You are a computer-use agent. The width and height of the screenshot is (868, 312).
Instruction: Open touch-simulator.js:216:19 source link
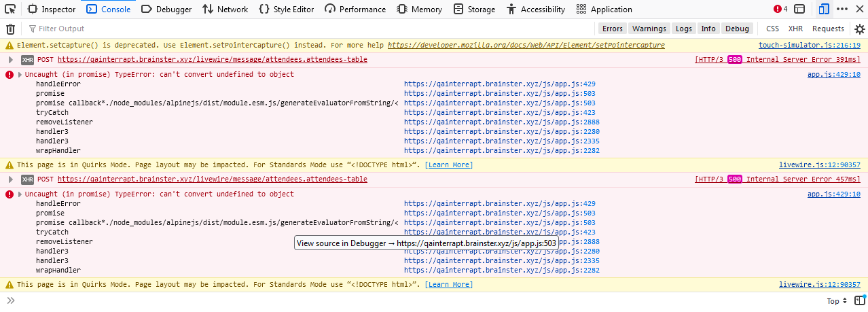[809, 46]
